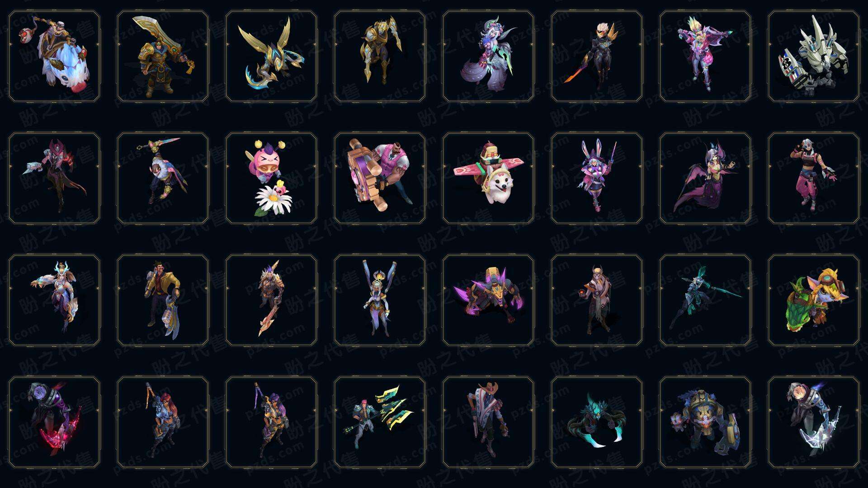Select the Bee Teemo with daisy skin
Screen dimensions: 868x488
tap(271, 178)
